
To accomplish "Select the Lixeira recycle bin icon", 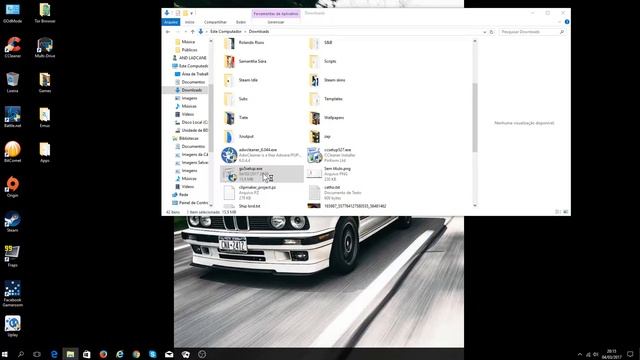I will click(x=12, y=82).
